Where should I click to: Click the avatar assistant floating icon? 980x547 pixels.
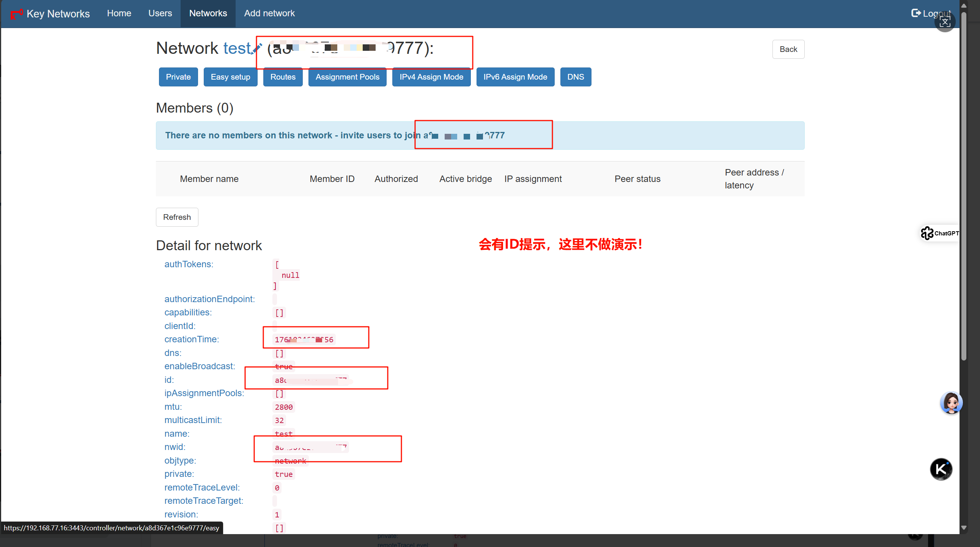[951, 403]
